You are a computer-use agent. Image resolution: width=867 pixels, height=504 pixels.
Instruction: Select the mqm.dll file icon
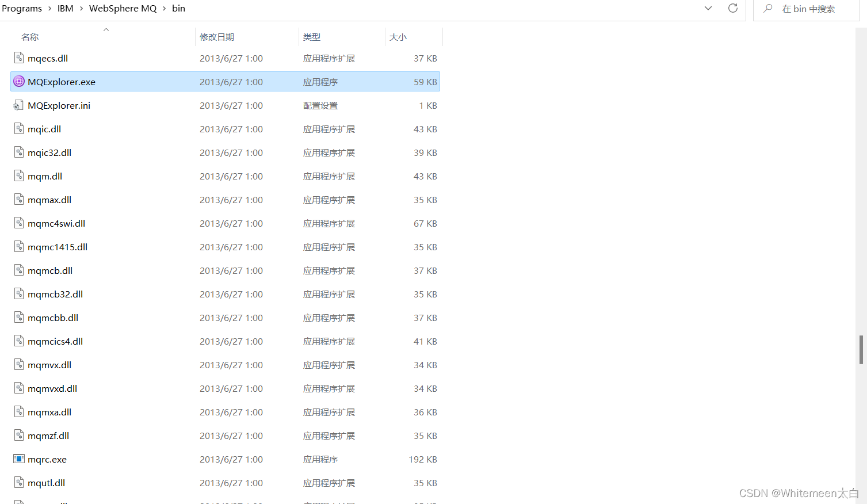pyautogui.click(x=19, y=176)
